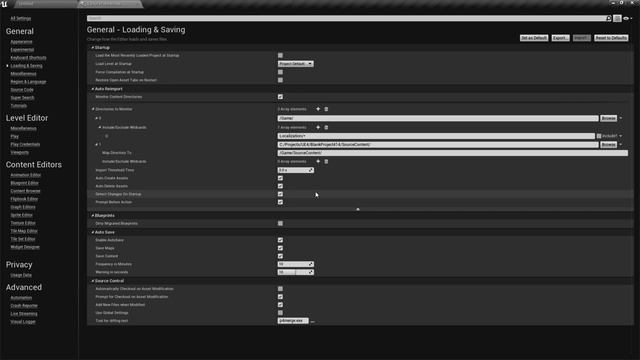Open Region & Language settings
This screenshot has height=360, width=640.
click(x=28, y=82)
